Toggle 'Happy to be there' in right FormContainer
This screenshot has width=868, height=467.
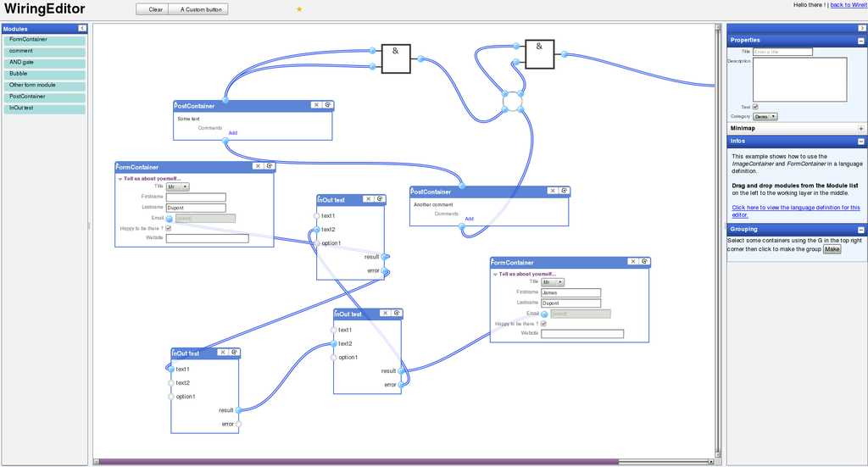[x=543, y=324]
